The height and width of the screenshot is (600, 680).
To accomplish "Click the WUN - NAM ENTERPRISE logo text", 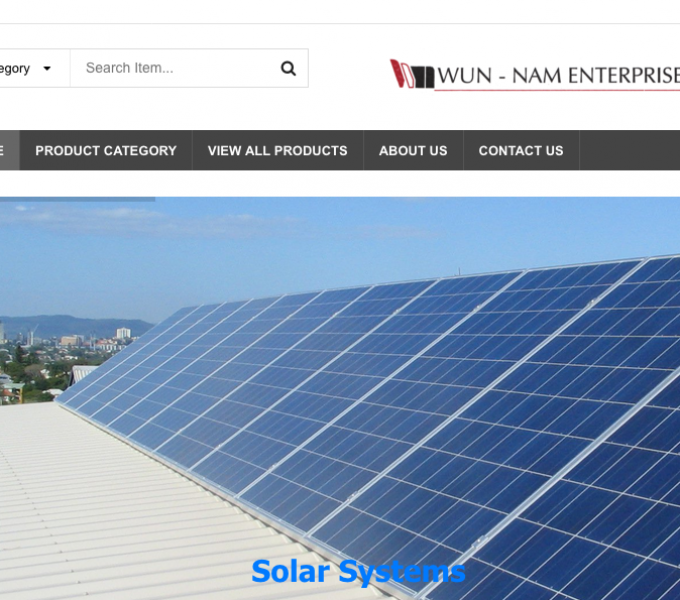I will [x=559, y=75].
